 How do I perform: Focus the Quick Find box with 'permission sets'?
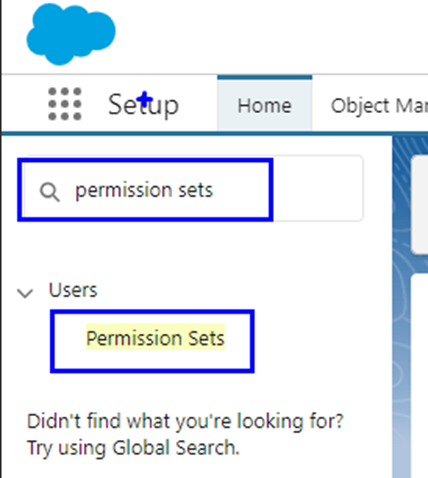190,189
